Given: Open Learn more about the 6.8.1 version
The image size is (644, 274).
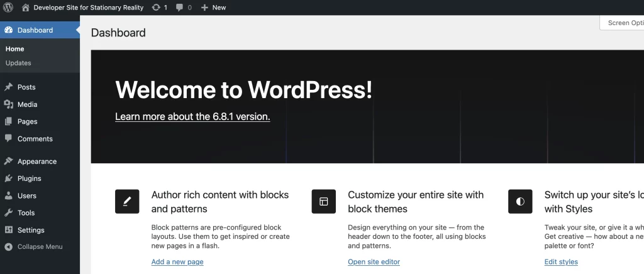Looking at the screenshot, I should (x=192, y=116).
